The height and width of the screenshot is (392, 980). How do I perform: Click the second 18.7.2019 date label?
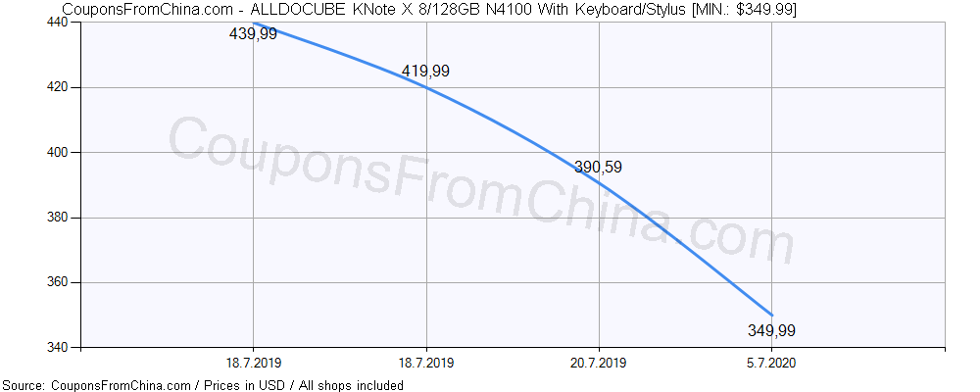coord(426,363)
